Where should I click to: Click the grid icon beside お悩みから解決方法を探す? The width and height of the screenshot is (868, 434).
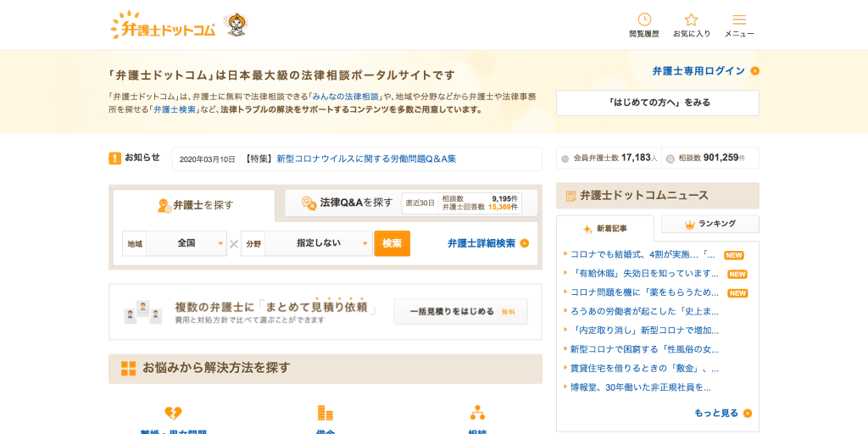(129, 369)
